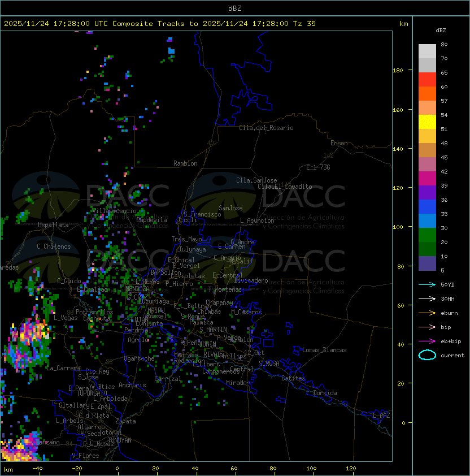Select the Villavicencio map label
Screen dimensions: 470x476
[114, 211]
